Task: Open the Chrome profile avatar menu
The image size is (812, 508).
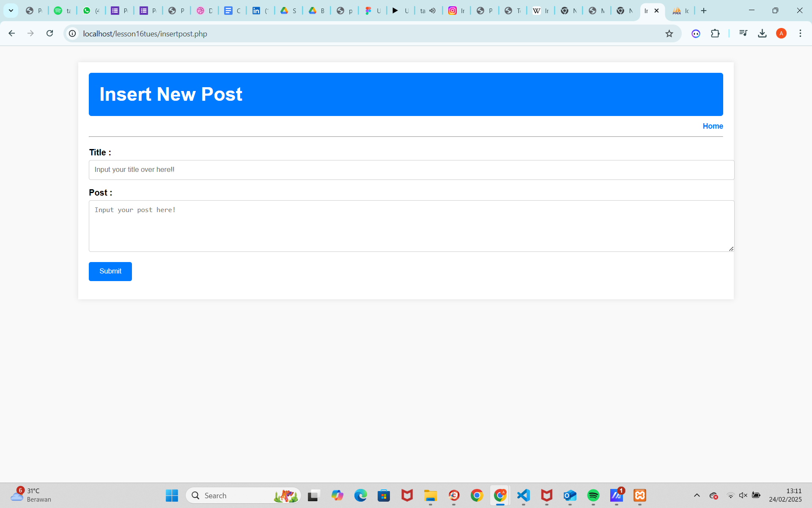Action: point(781,33)
